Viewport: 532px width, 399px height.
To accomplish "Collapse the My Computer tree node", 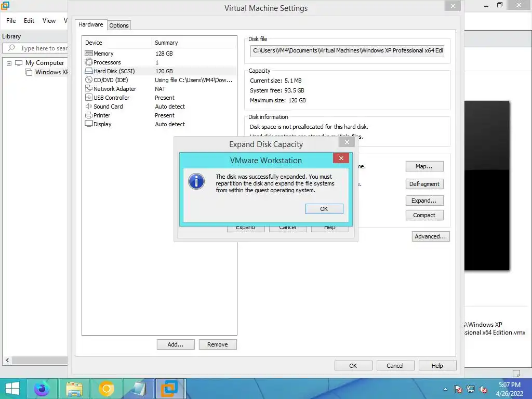I will (9, 63).
